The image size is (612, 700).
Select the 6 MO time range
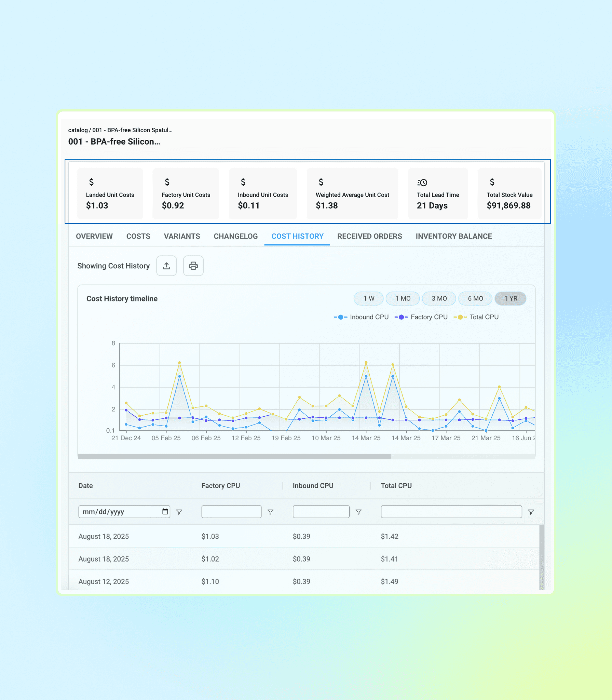[475, 298]
